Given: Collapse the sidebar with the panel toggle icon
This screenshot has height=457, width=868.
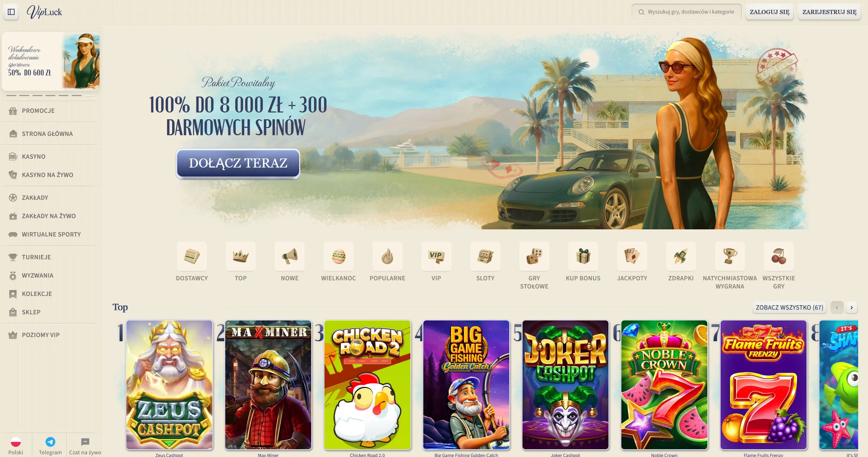Looking at the screenshot, I should click(11, 12).
